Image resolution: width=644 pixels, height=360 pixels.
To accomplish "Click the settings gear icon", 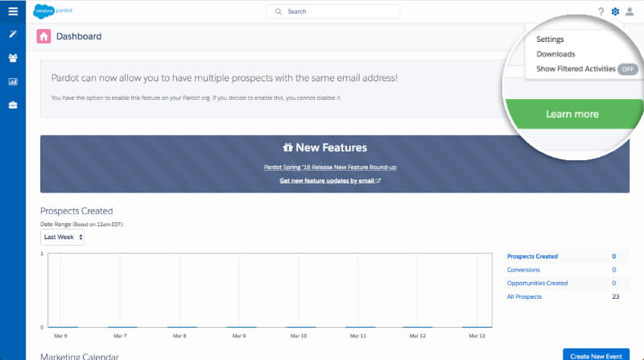I will [615, 11].
